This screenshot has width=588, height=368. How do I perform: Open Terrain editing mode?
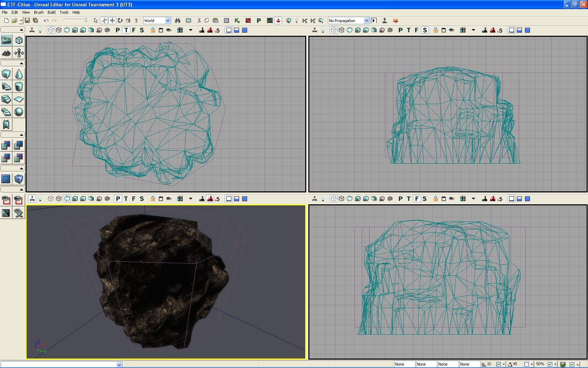point(6,53)
